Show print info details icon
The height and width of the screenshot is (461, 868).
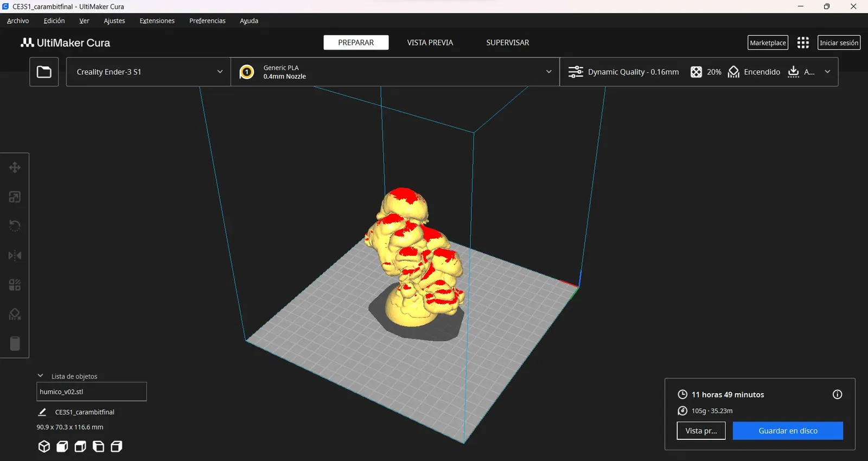(837, 394)
